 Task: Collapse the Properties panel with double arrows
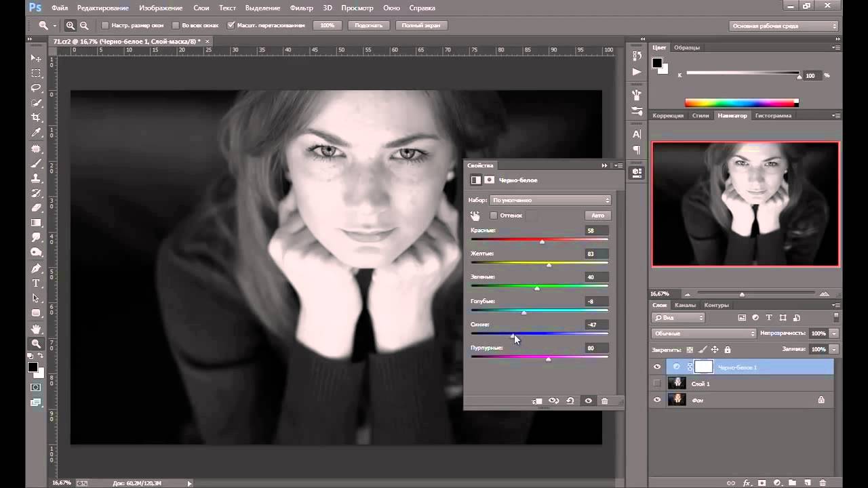click(604, 165)
